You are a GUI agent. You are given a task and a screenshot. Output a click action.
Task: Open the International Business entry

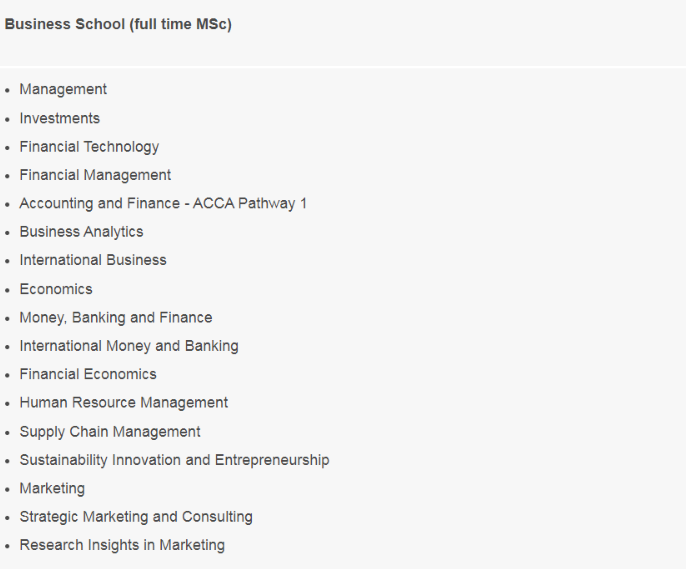point(93,260)
